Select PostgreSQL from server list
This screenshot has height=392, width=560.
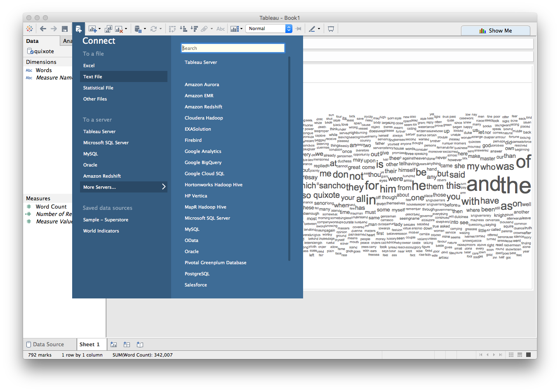pos(197,274)
